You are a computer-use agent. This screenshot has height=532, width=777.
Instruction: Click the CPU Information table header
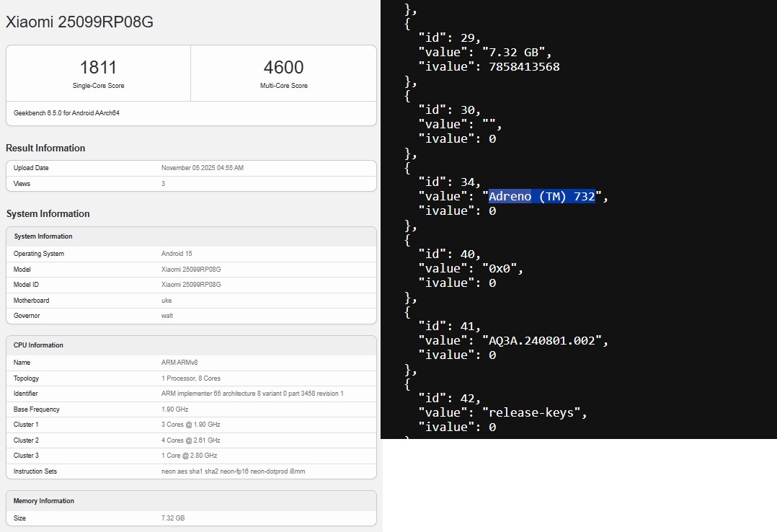(x=38, y=345)
